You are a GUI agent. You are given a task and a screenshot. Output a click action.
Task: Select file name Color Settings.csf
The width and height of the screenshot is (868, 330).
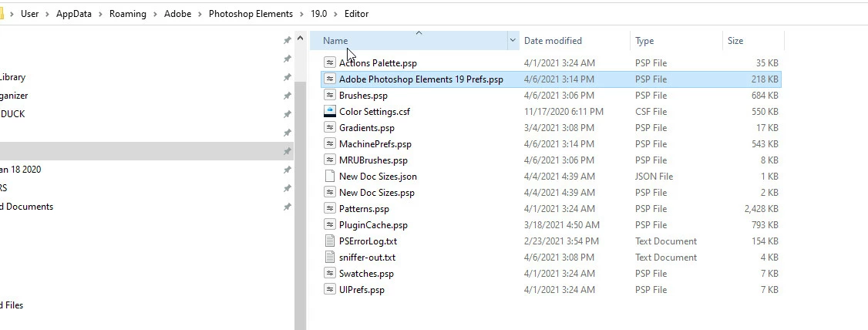click(375, 111)
